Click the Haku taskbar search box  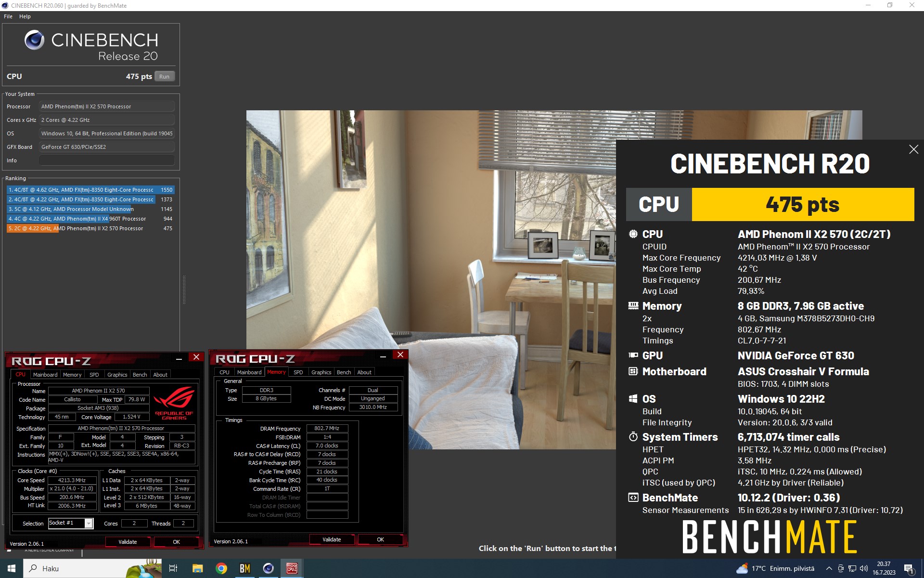(x=92, y=568)
